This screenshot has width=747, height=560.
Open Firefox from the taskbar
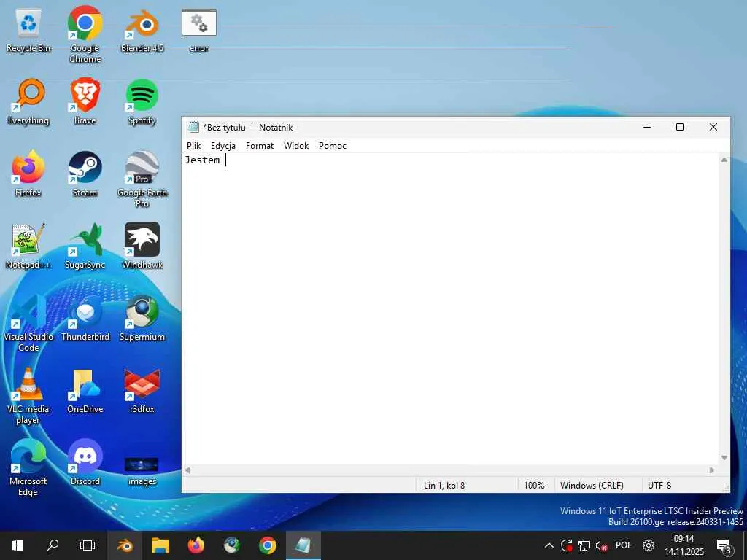(196, 545)
